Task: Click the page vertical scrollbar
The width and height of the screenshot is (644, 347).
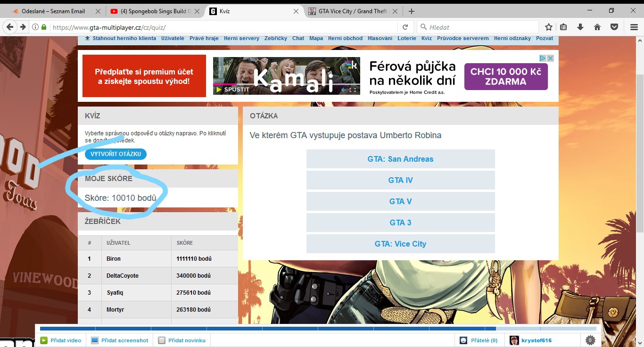Action: pyautogui.click(x=640, y=153)
